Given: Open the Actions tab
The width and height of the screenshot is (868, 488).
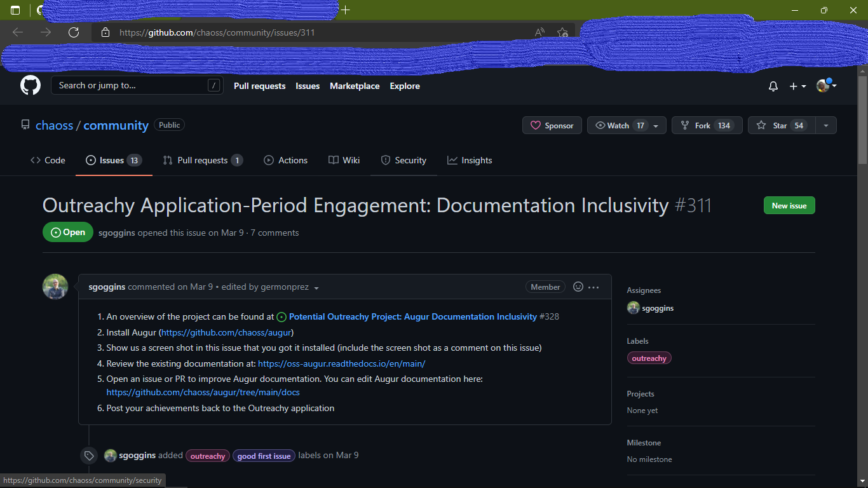Looking at the screenshot, I should point(286,160).
